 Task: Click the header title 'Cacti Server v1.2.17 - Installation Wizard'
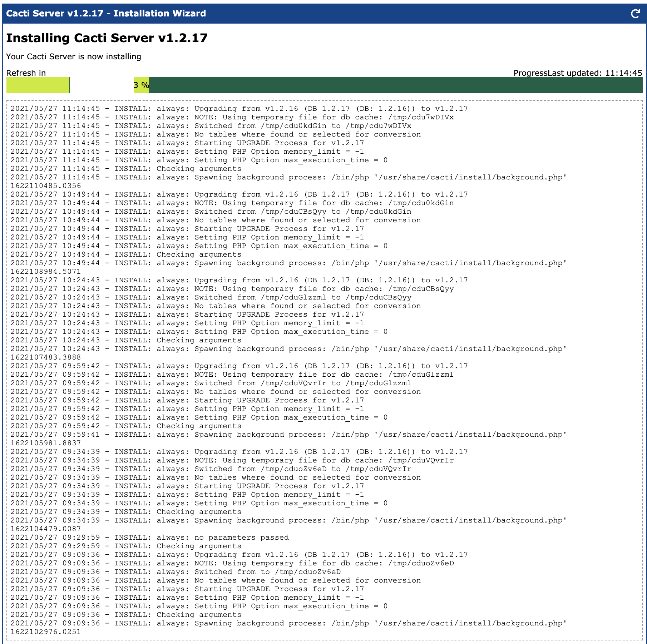click(x=106, y=14)
